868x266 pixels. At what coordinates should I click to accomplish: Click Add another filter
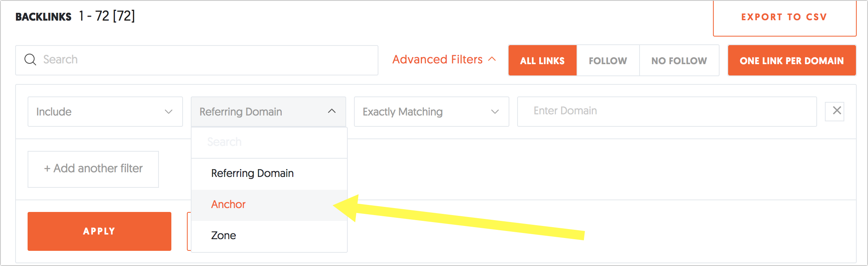coord(93,169)
